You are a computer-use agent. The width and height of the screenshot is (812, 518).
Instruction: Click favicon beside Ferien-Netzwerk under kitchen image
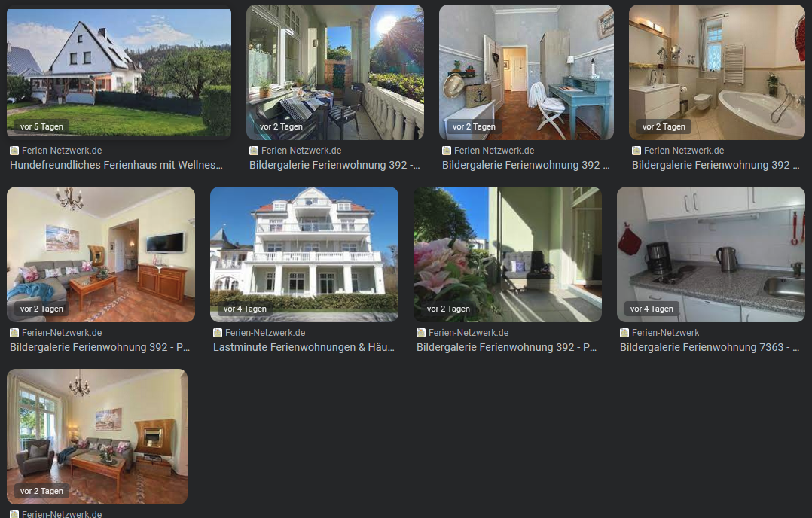tap(624, 333)
